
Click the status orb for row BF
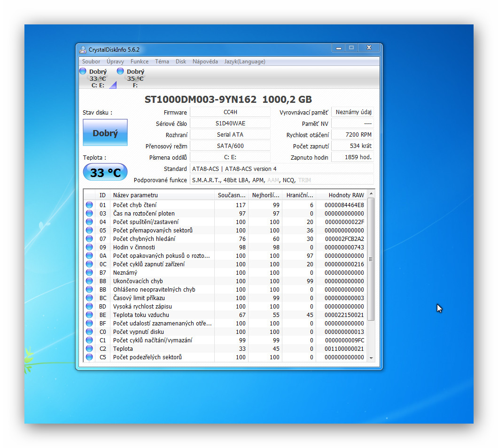tap(89, 323)
